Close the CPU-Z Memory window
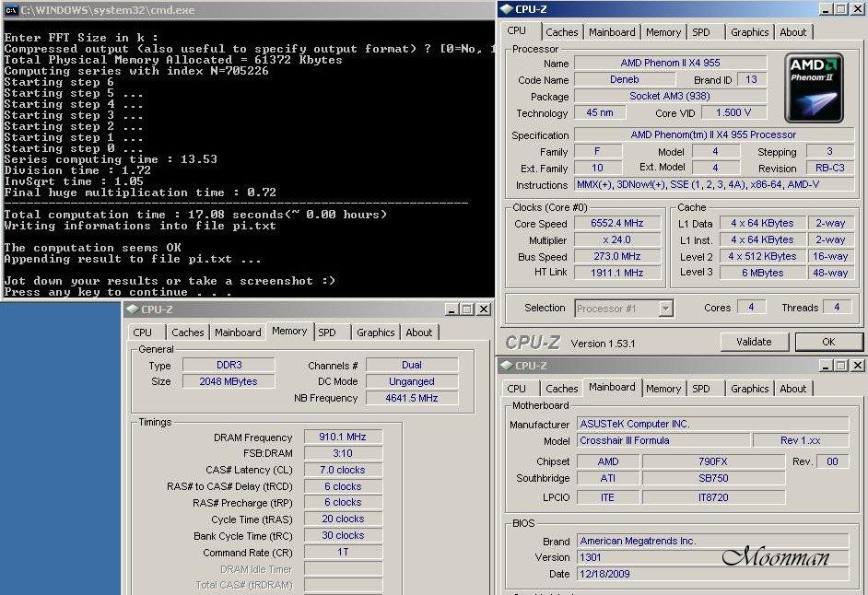The height and width of the screenshot is (595, 868). (483, 309)
